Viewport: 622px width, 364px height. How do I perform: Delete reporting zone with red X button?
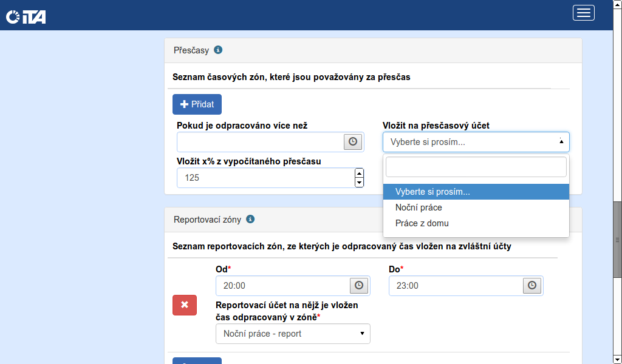185,305
